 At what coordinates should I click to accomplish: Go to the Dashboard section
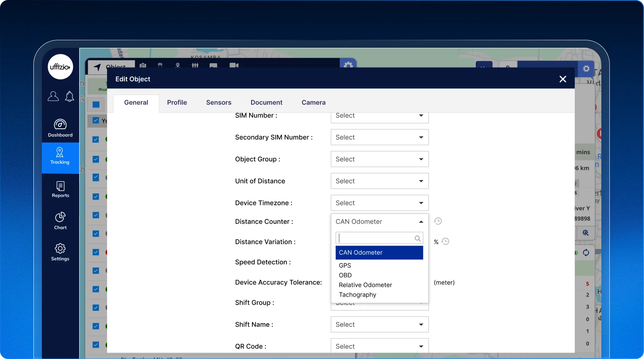(x=60, y=128)
